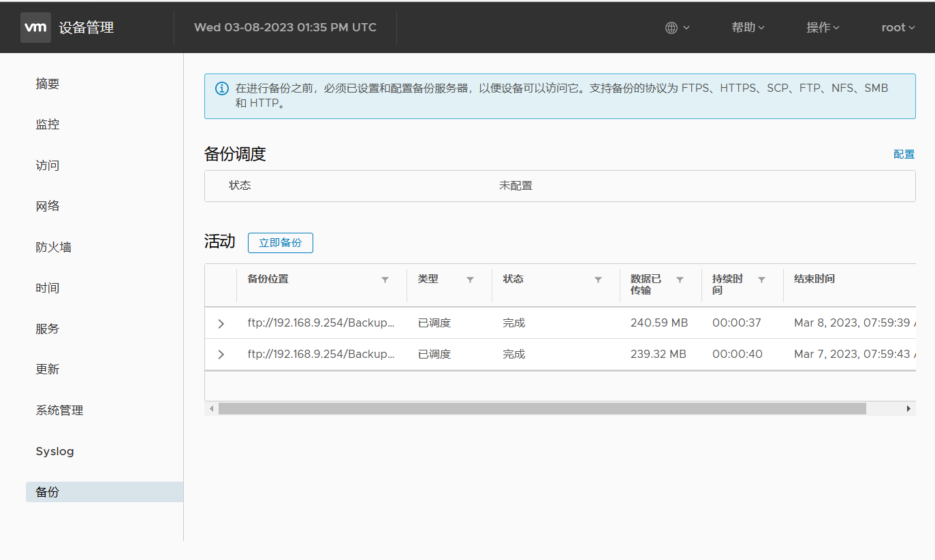Image resolution: width=935 pixels, height=560 pixels.
Task: Click the 立即备份 button
Action: pos(280,243)
